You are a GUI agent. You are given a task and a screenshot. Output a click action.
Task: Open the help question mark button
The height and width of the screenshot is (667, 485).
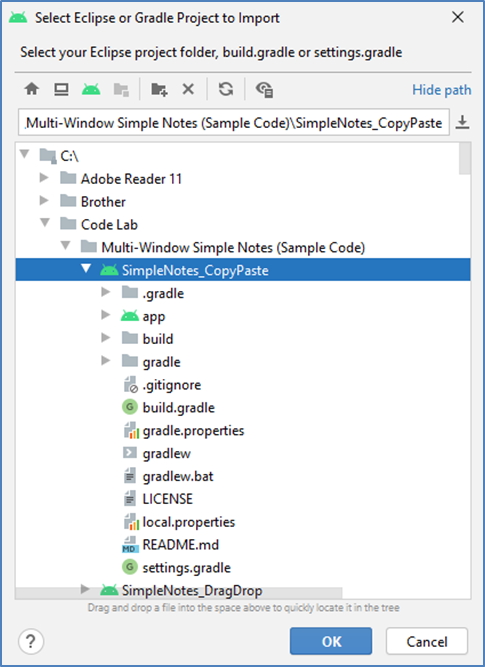(x=31, y=641)
